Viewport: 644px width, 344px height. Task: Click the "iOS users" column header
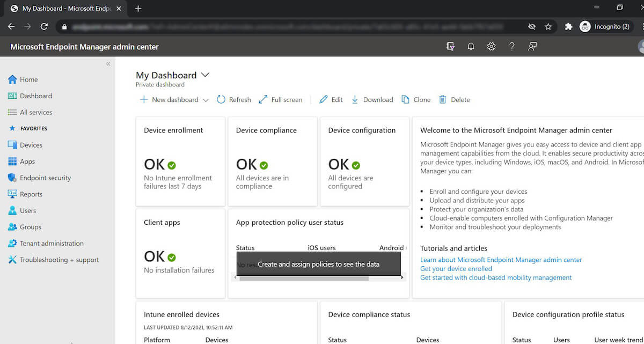point(321,248)
